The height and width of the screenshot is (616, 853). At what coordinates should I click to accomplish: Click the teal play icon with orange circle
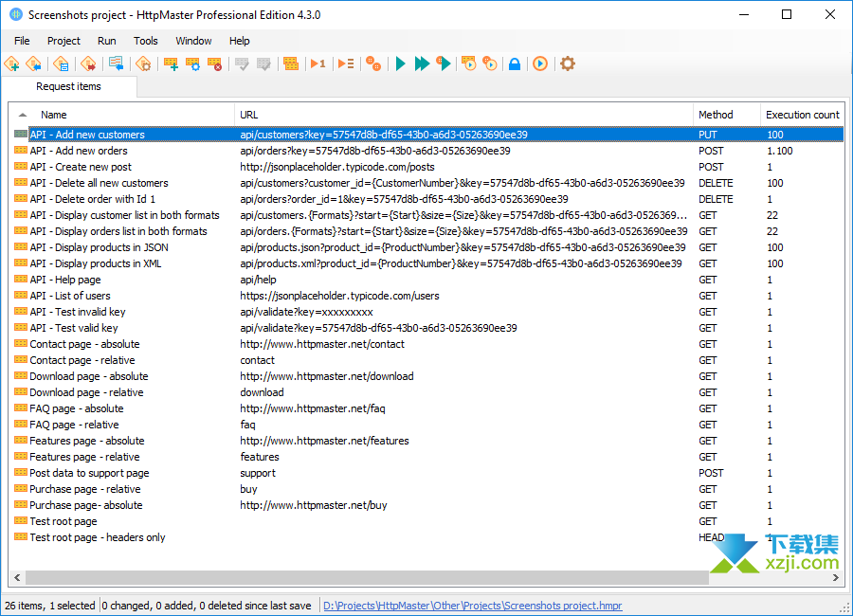click(444, 63)
